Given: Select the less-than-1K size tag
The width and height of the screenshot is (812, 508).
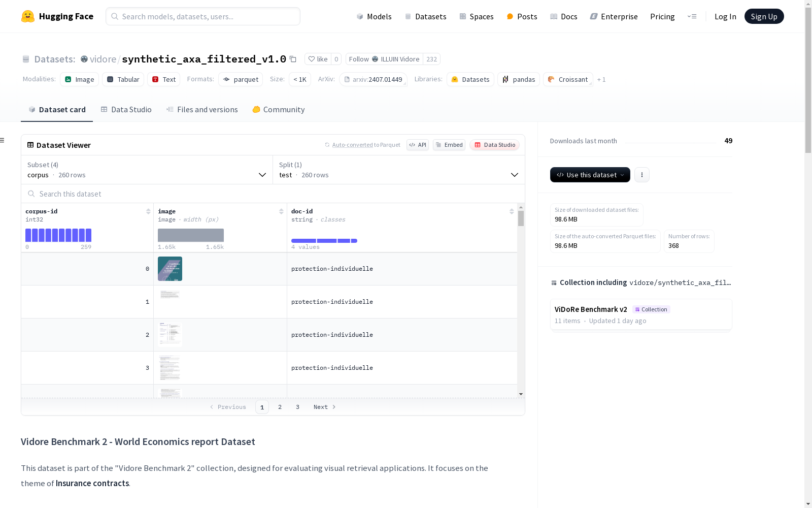Looking at the screenshot, I should point(300,79).
